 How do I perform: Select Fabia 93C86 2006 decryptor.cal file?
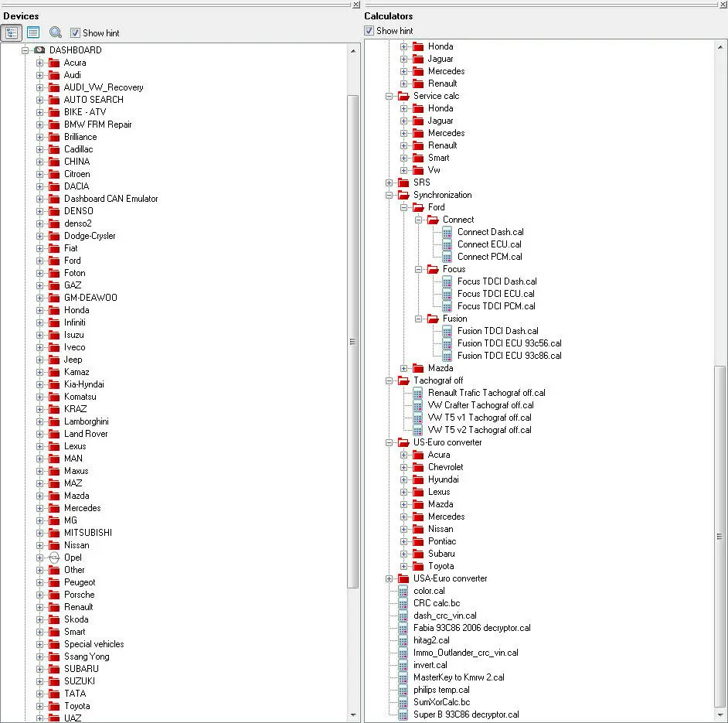472,628
